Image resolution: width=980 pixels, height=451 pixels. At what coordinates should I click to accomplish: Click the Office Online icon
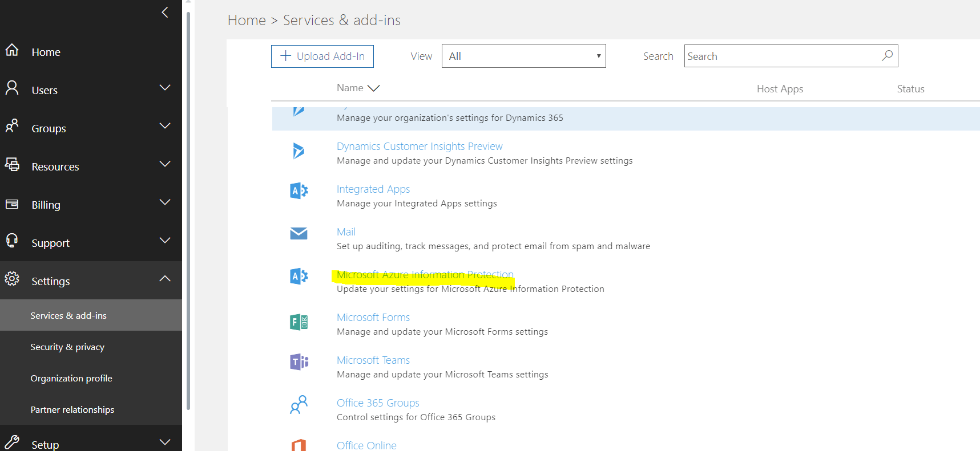tap(299, 445)
